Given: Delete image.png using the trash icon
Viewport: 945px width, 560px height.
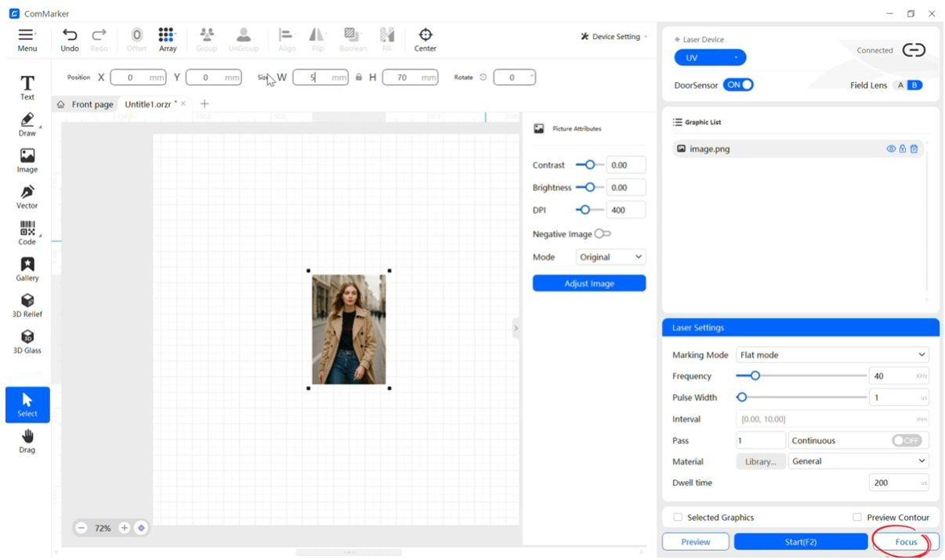Looking at the screenshot, I should (914, 149).
